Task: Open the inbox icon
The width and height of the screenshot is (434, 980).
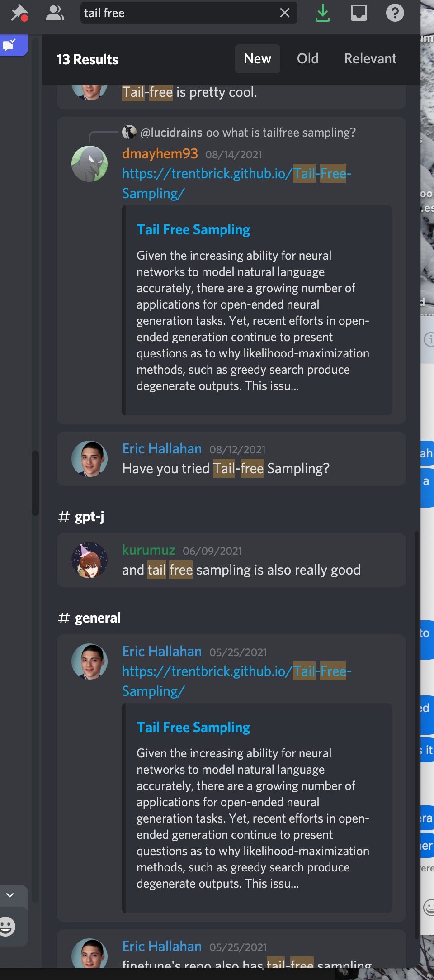Action: tap(359, 13)
